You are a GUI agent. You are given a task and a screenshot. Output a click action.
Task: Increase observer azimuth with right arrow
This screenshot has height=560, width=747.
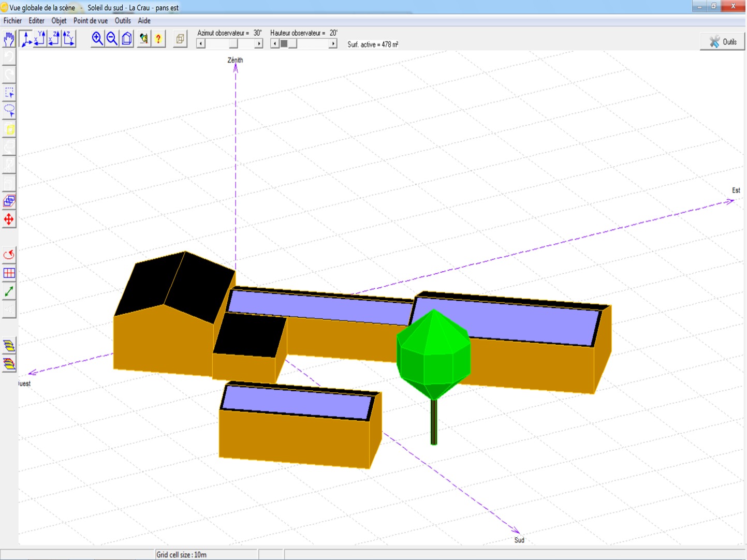(259, 44)
